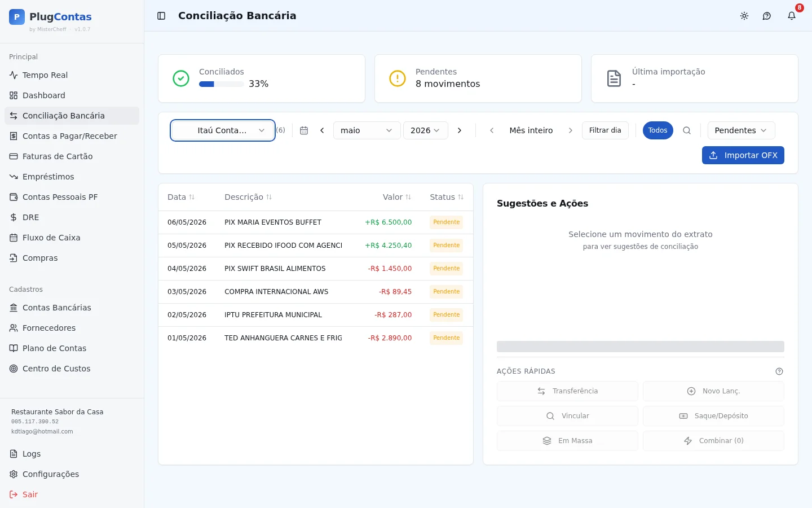Open the Pendentes status filter dropdown
The image size is (812, 508).
click(x=741, y=130)
